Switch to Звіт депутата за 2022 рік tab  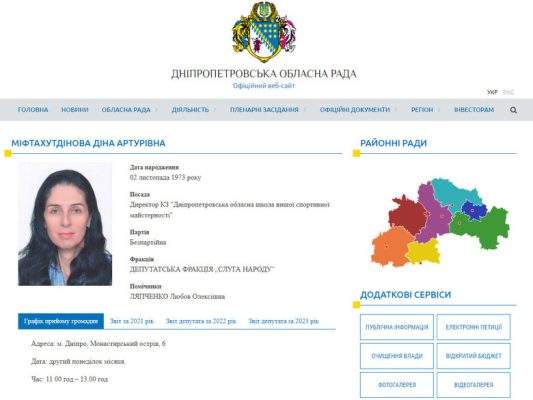(201, 321)
